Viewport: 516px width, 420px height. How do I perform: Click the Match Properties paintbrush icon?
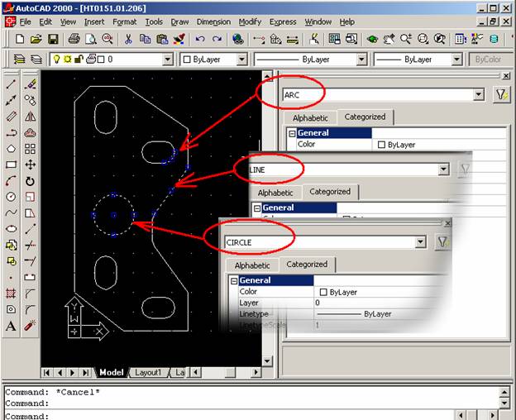pos(179,39)
